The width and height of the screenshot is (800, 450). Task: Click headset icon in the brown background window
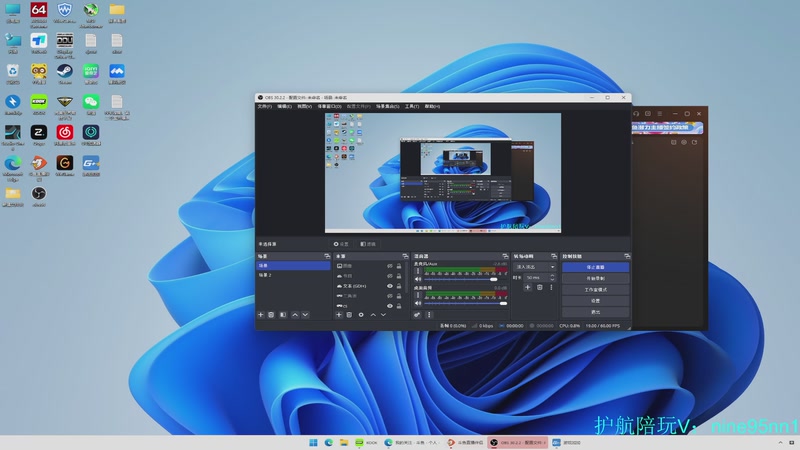636,113
